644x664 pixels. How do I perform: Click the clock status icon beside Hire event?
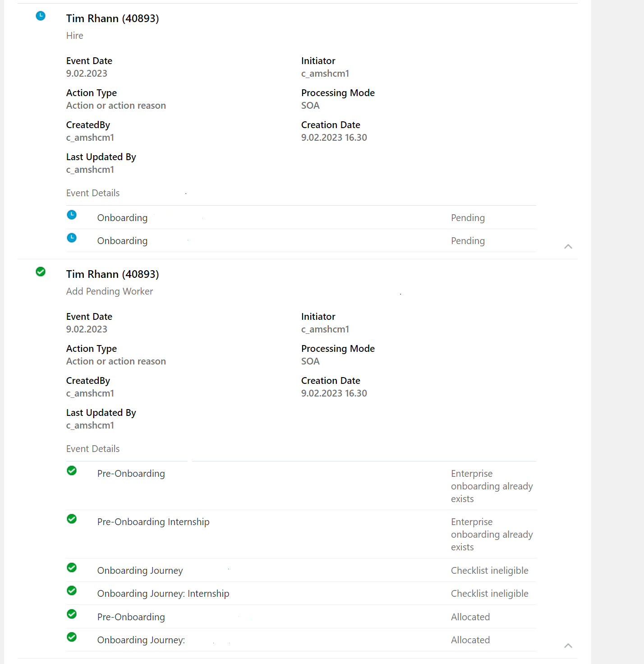click(41, 16)
